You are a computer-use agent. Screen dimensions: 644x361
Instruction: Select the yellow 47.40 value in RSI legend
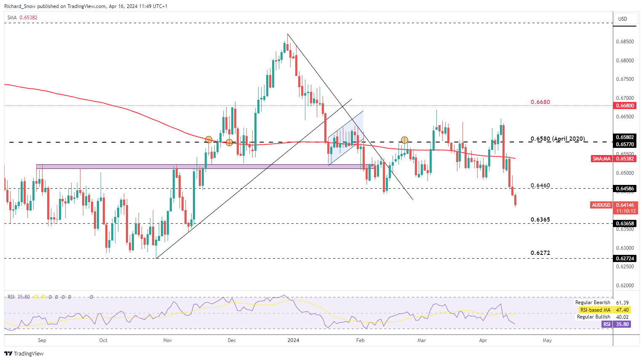(39, 297)
